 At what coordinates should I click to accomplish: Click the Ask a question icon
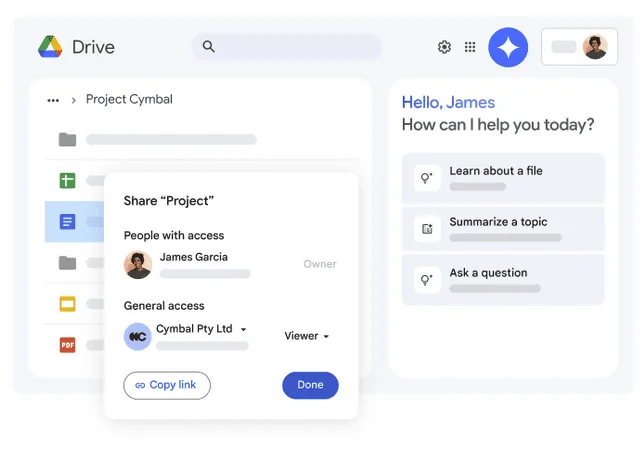point(427,280)
